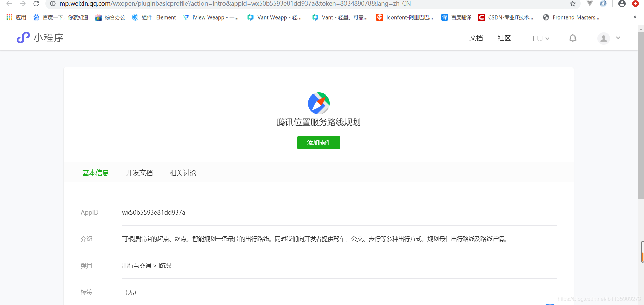Open the 社区 menu item
Screen dimensions: 644x305
(x=504, y=38)
